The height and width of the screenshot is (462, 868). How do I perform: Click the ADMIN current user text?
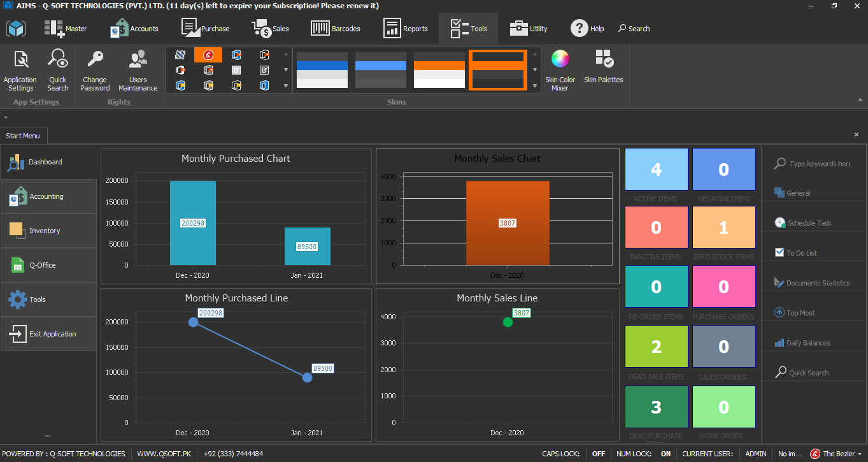coord(756,454)
